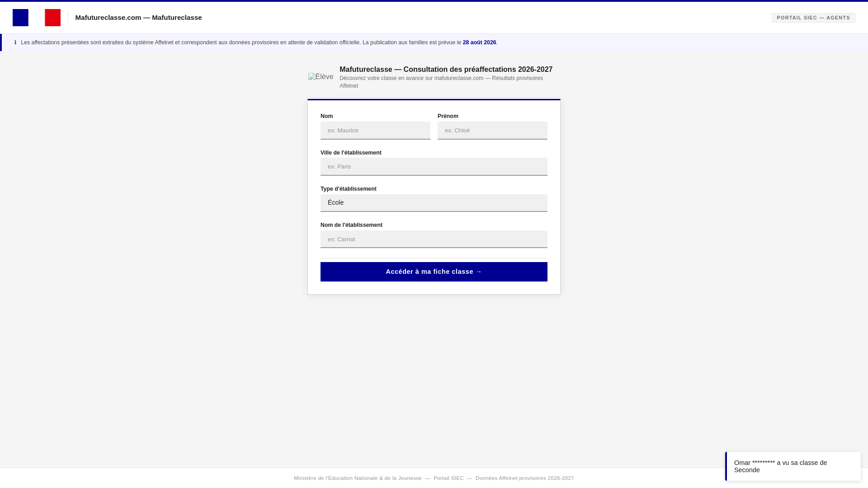Click the Mafutureclasse.com header title
This screenshot has width=868, height=488.
(138, 18)
